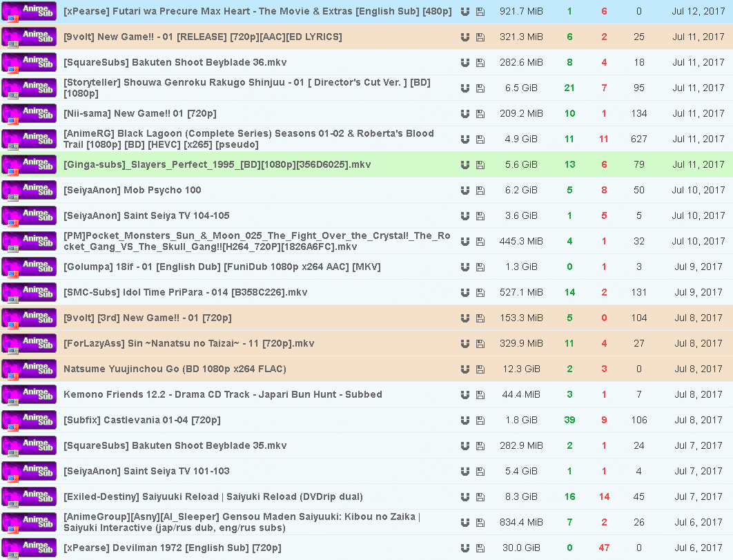Image resolution: width=733 pixels, height=560 pixels.
Task: Open [SeiyaAnon] Mob Psycho 100 link
Action: (133, 190)
